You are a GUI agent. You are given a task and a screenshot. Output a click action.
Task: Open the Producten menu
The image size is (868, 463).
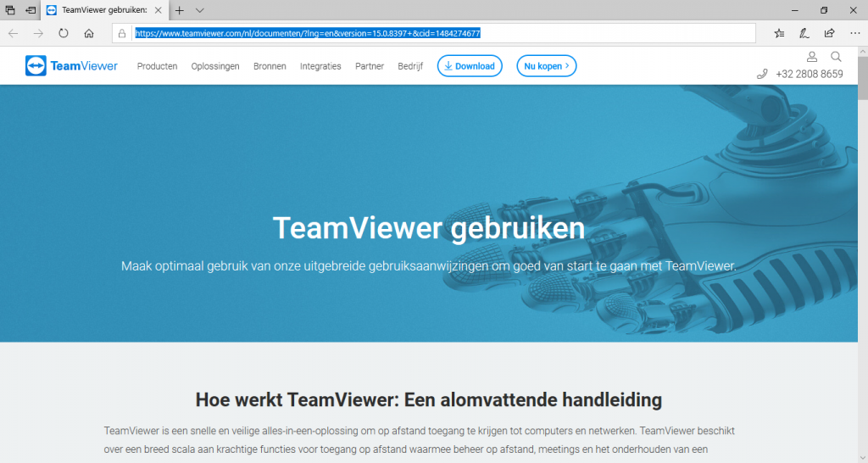(x=157, y=66)
